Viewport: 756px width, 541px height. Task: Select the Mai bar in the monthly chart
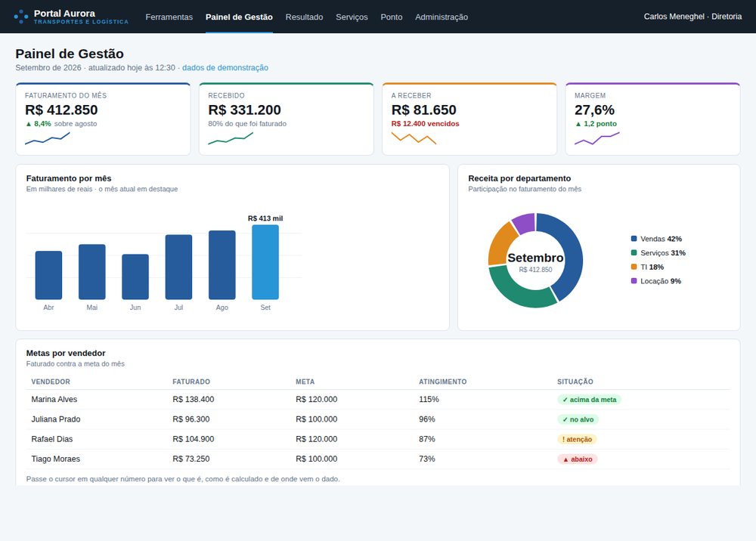(92, 272)
